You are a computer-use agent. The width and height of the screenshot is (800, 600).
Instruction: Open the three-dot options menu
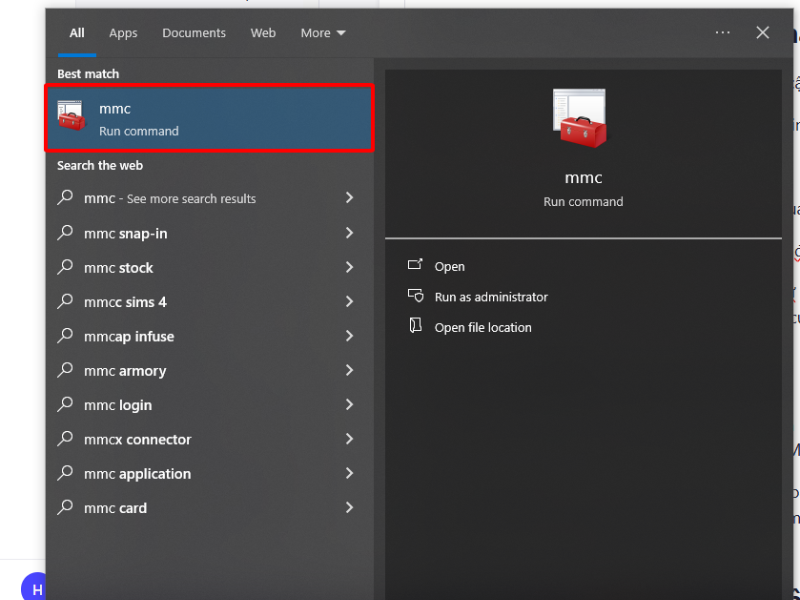[722, 33]
